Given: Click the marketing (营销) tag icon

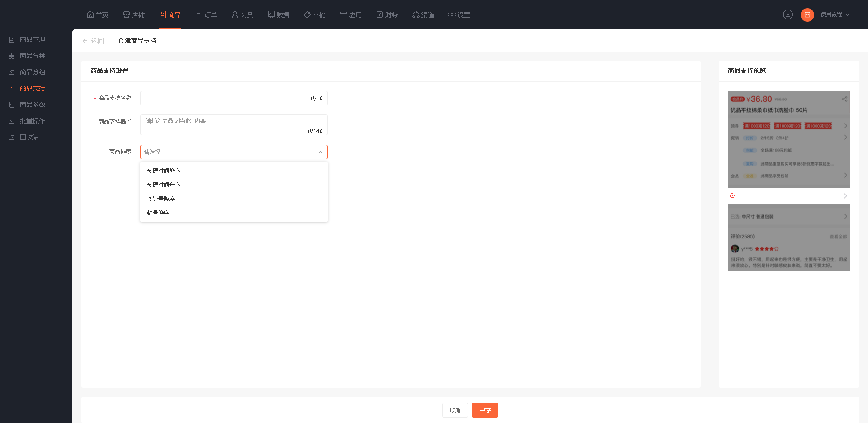Looking at the screenshot, I should (x=307, y=14).
